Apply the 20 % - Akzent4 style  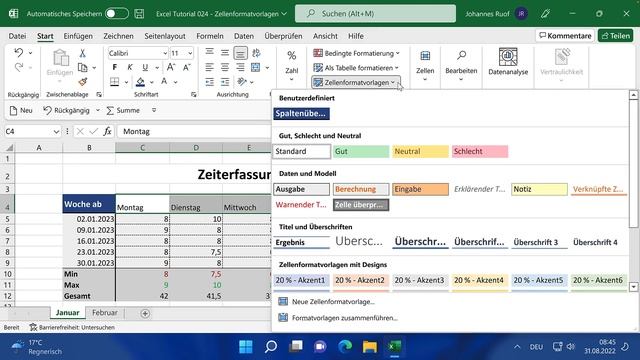click(x=480, y=280)
